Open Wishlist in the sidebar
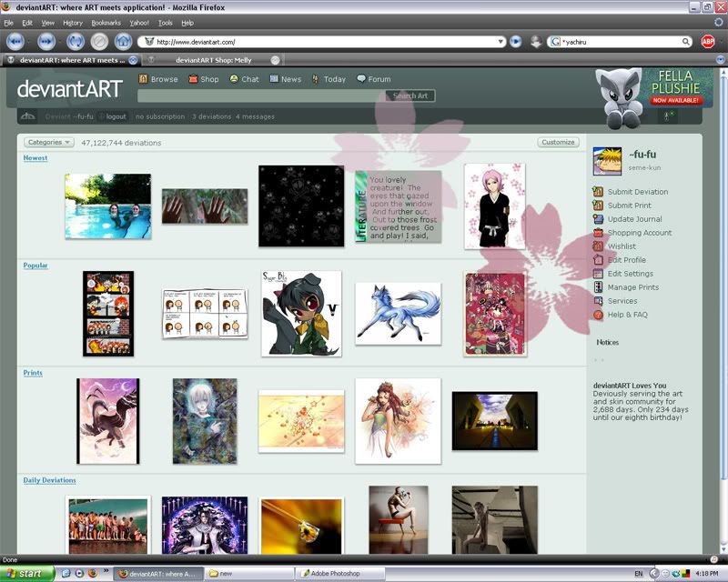 (615, 246)
